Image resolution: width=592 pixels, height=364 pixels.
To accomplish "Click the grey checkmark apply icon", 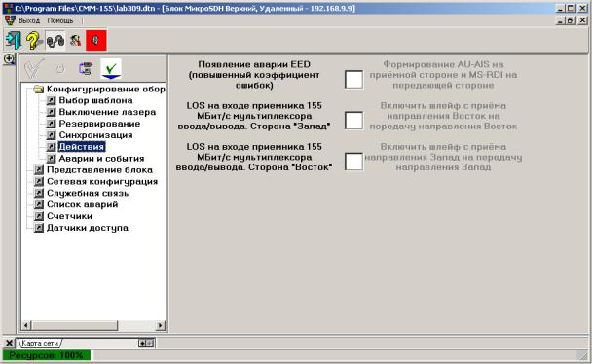I will (33, 68).
